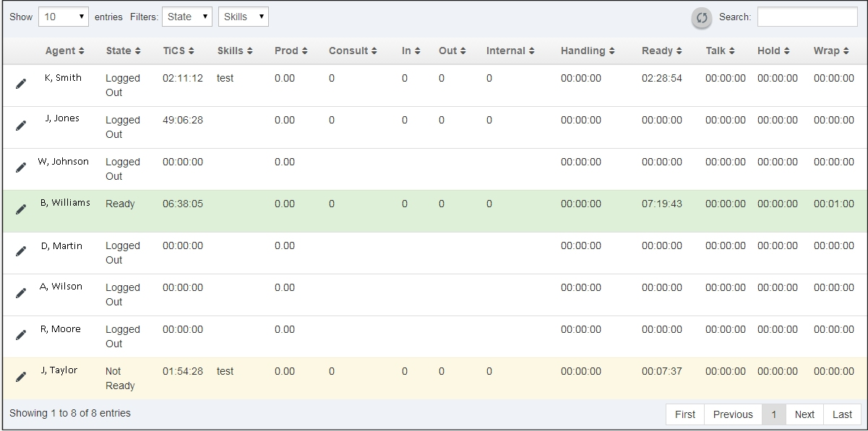
Task: Click the edit pencil for K, Smith
Action: click(x=21, y=84)
